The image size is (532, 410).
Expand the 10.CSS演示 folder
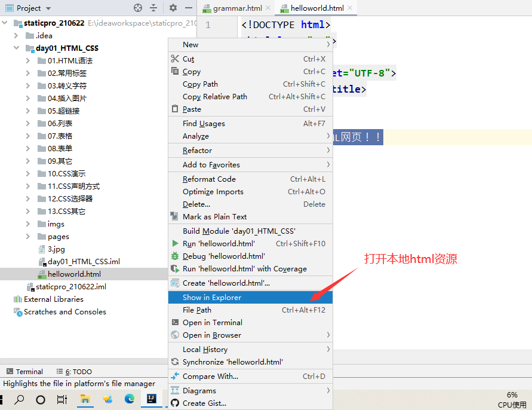pos(28,173)
